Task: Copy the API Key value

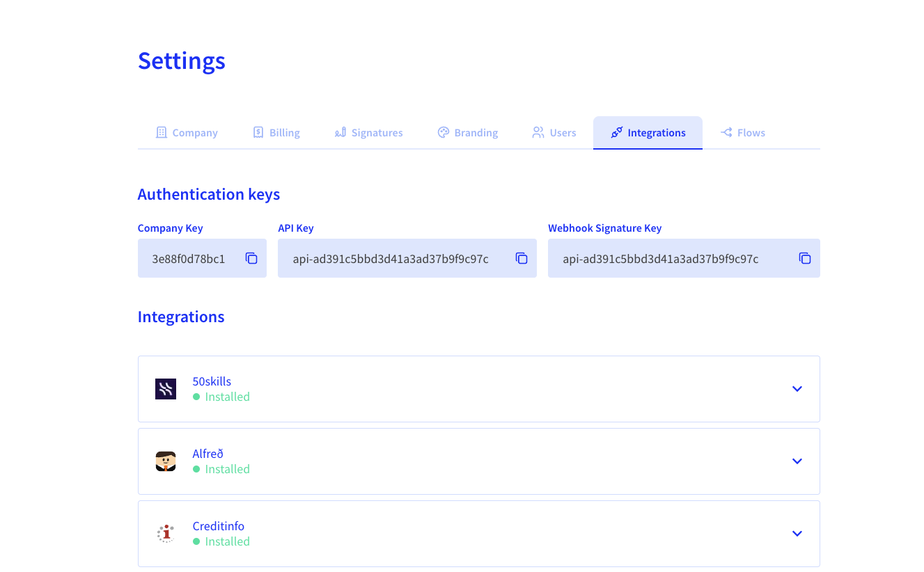Action: [522, 258]
